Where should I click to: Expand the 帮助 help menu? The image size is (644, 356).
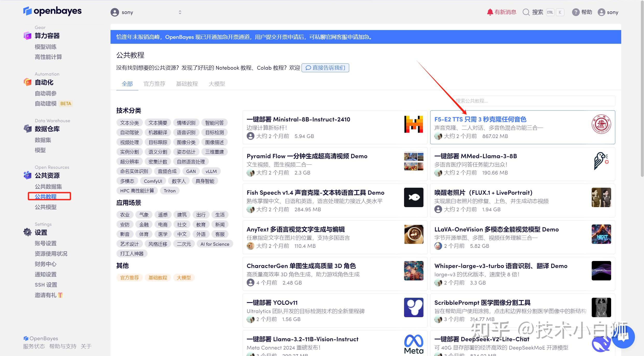(582, 12)
